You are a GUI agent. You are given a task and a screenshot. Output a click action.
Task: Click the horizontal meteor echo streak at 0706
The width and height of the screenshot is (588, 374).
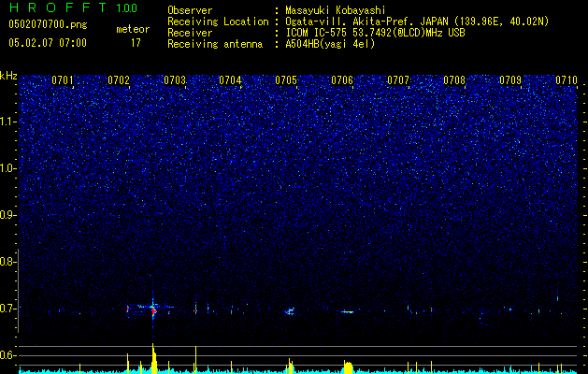pyautogui.click(x=347, y=311)
